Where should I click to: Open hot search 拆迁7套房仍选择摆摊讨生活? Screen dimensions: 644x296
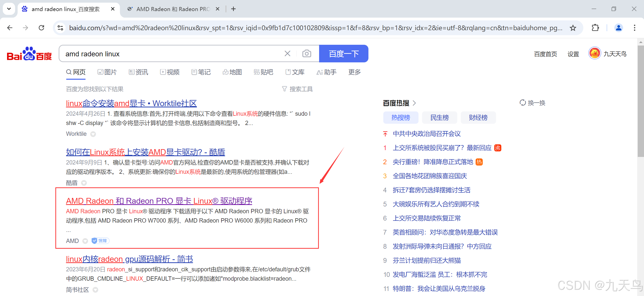point(431,190)
